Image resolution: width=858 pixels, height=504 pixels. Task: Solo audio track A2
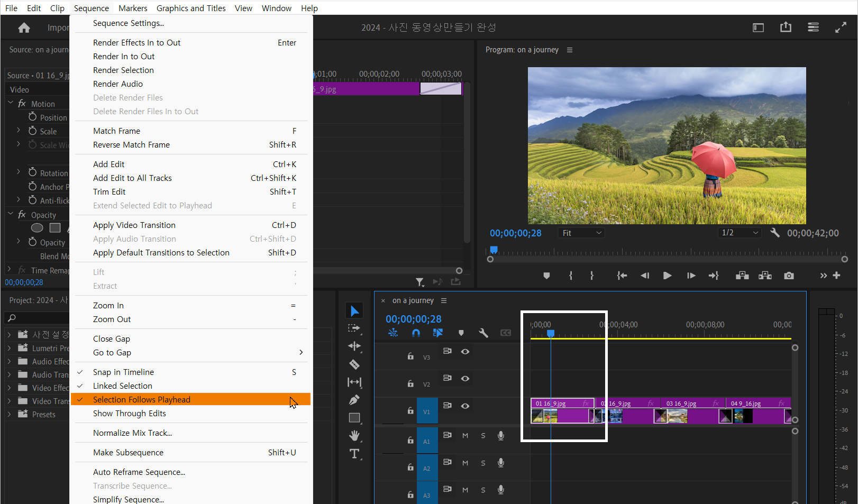[483, 463]
